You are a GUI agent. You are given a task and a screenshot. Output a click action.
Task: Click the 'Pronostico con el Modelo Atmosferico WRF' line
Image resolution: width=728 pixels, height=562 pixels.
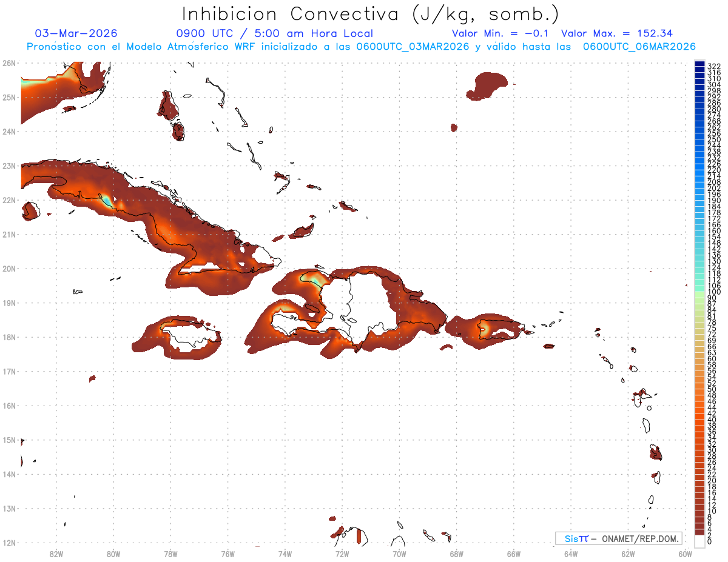361,46
